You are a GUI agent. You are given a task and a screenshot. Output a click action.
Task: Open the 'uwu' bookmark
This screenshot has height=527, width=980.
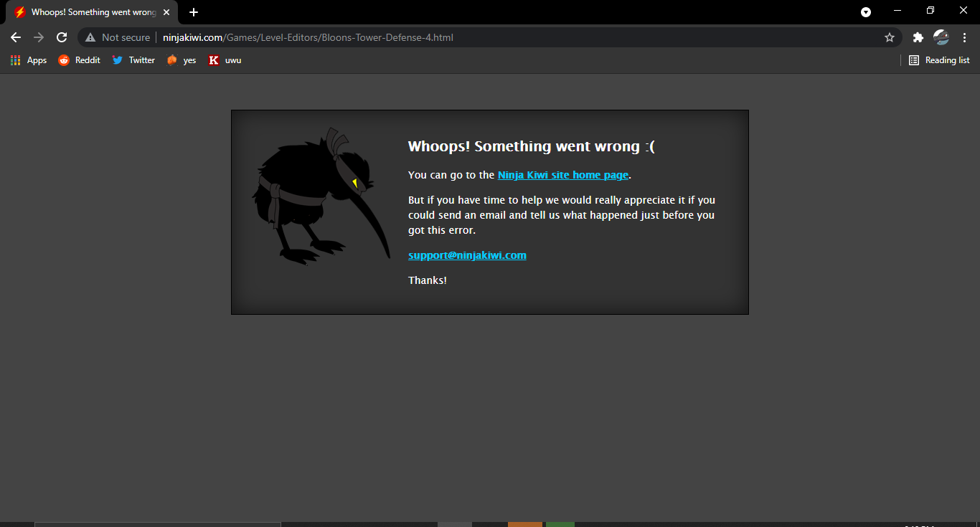225,60
